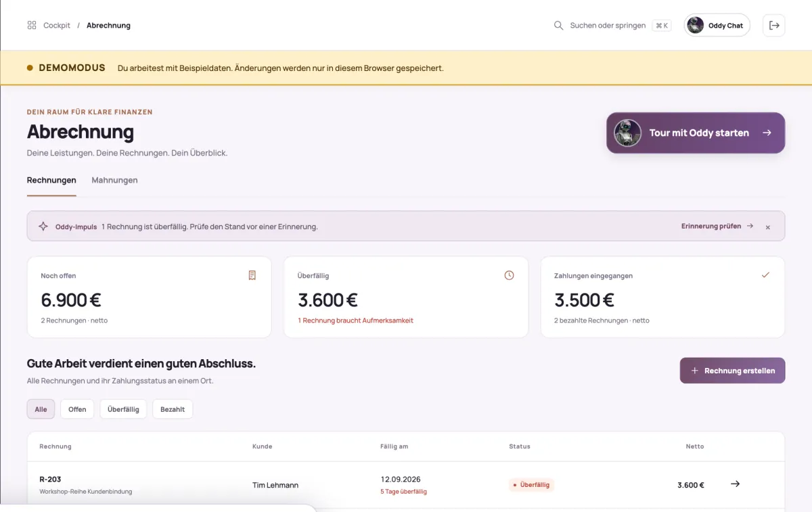Click the search magnifier icon

click(x=558, y=26)
